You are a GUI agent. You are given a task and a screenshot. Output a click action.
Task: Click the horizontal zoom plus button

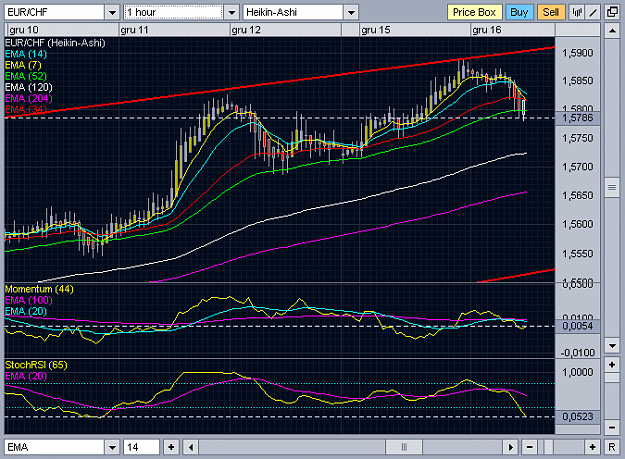tap(593, 447)
